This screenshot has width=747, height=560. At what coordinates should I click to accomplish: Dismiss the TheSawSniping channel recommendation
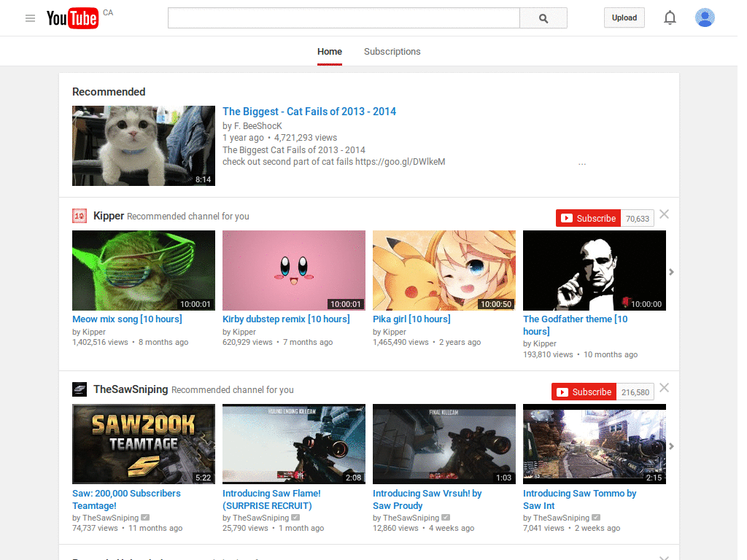pyautogui.click(x=664, y=388)
